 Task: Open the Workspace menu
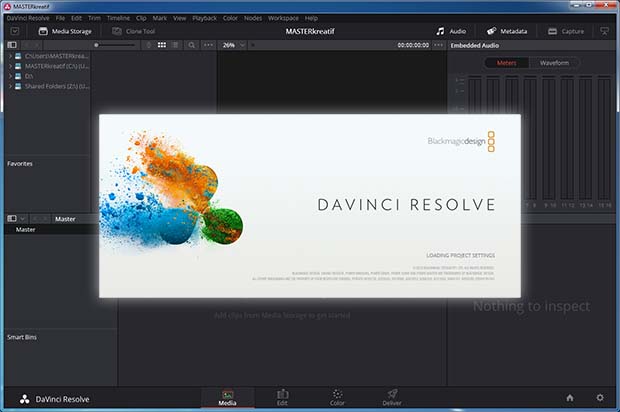pyautogui.click(x=283, y=18)
